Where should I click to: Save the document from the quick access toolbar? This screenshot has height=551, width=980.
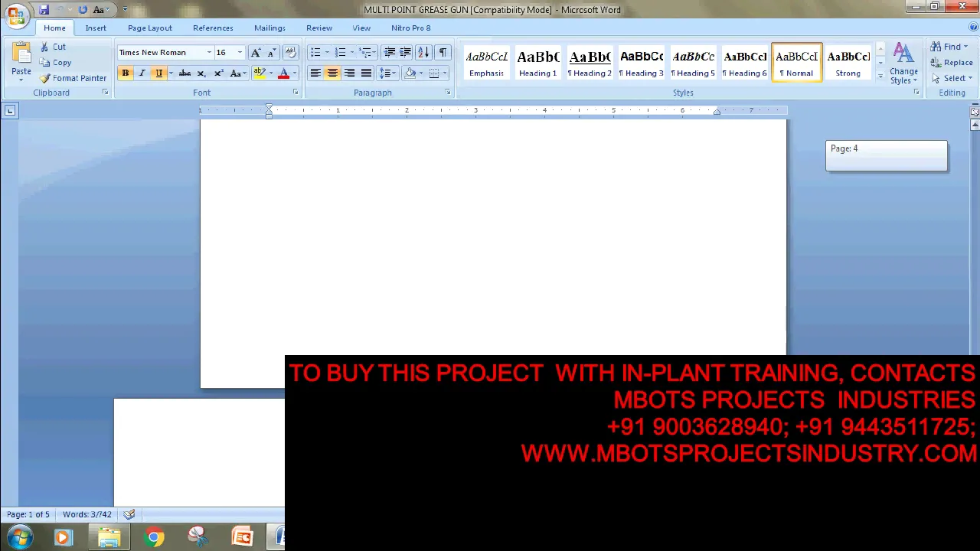point(44,10)
